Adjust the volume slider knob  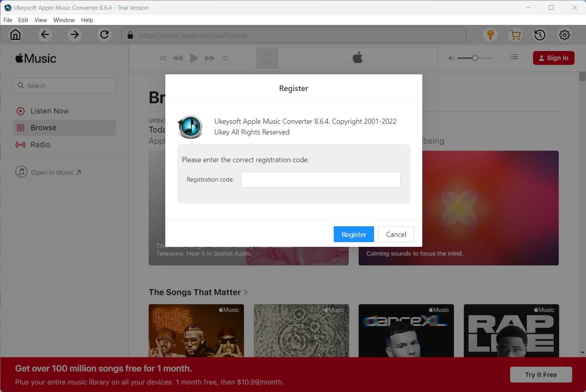click(x=475, y=58)
